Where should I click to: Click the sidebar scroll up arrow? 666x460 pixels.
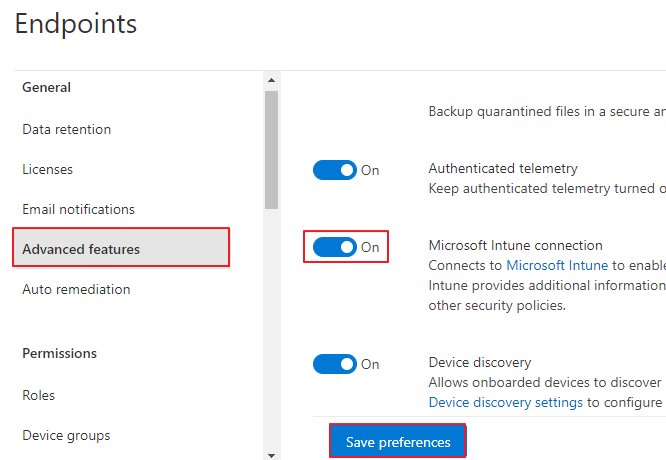pos(272,80)
